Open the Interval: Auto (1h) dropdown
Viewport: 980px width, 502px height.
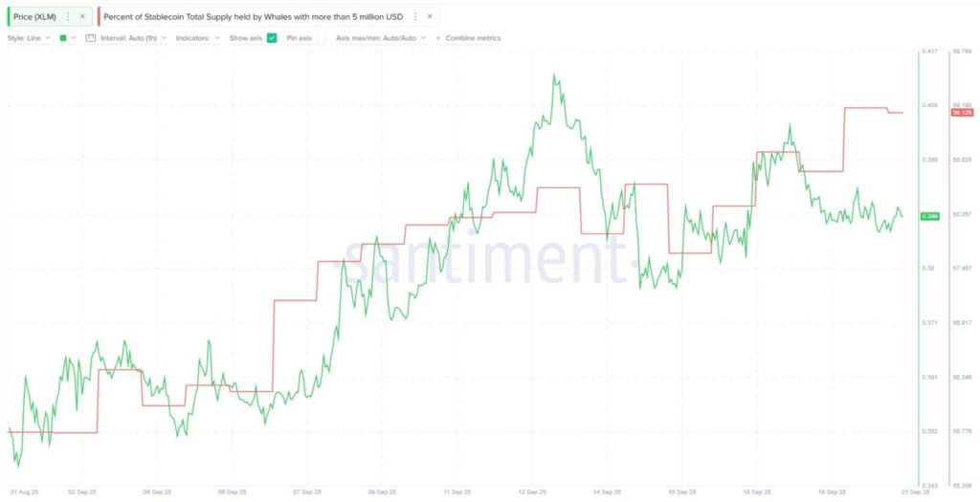[x=132, y=38]
